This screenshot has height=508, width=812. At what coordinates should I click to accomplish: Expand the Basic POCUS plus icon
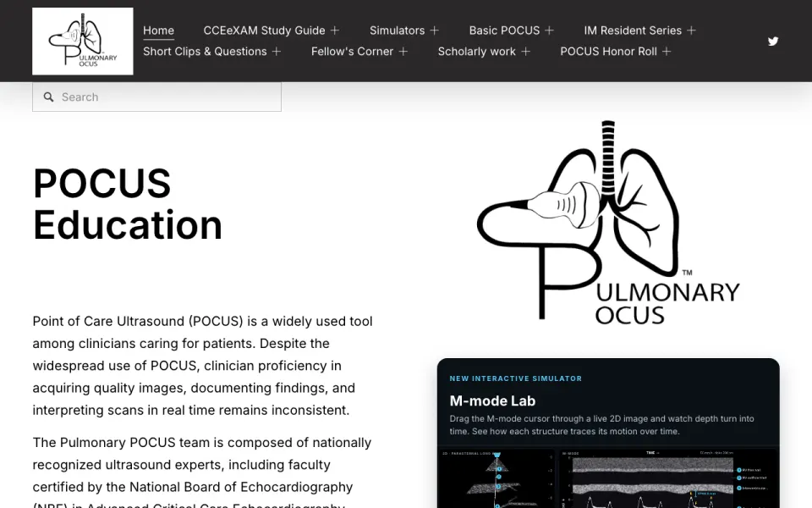549,30
